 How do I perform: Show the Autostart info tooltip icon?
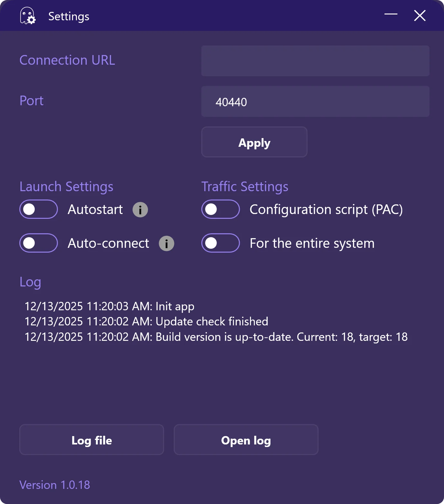point(140,210)
